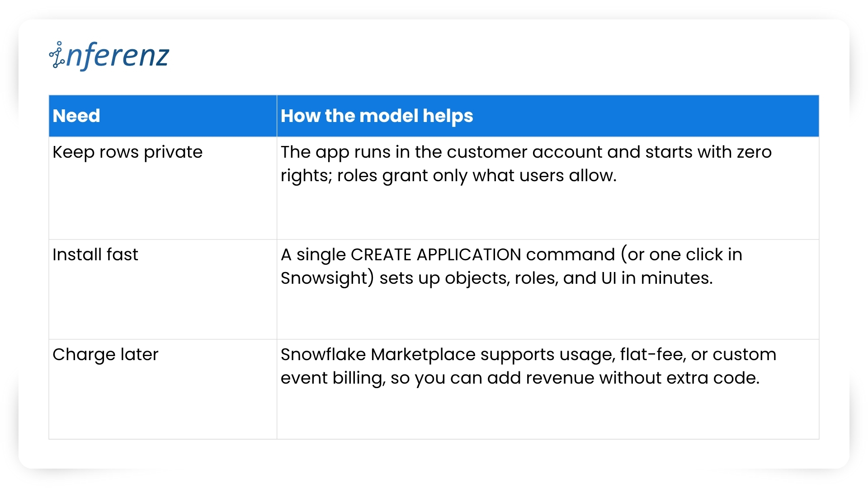Click the cell about Snowflake Marketplace billing
This screenshot has width=868, height=488.
[x=548, y=389]
